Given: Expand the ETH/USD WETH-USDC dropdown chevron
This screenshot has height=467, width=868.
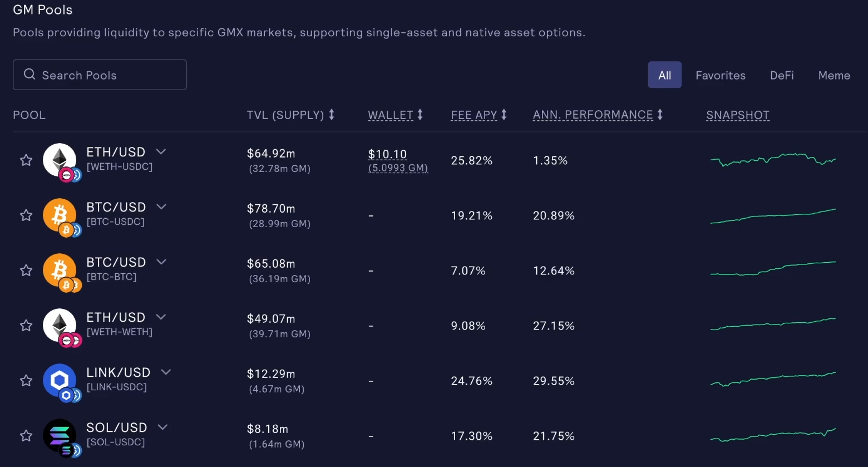Looking at the screenshot, I should (x=161, y=151).
